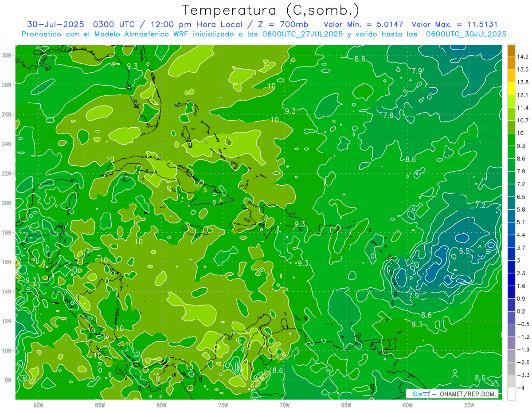Click the 80W longitude axis label
Viewport: 532px width, 411px height.
pos(161,405)
